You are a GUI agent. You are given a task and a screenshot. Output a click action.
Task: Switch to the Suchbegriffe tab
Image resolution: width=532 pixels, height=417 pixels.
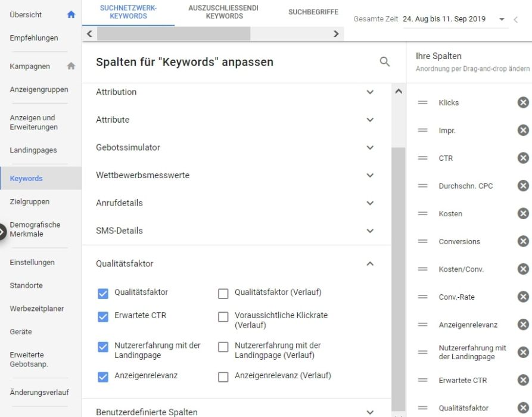(x=313, y=13)
